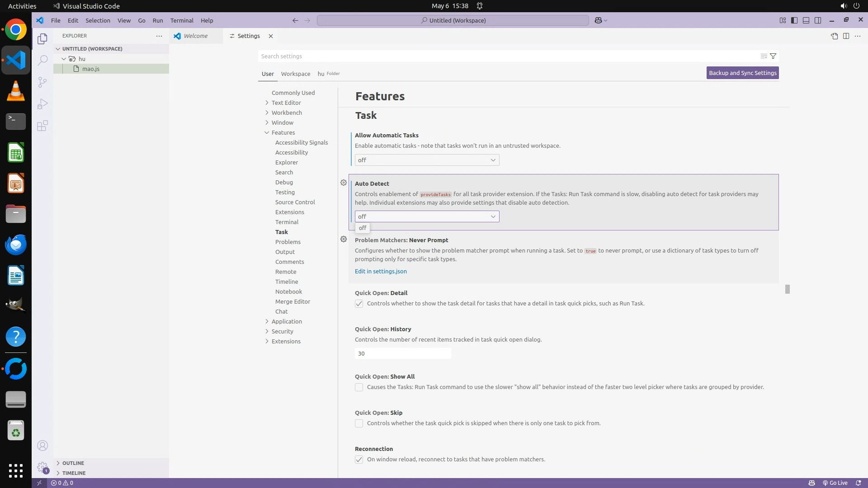Click gear icon beside Auto Detect setting

point(344,183)
